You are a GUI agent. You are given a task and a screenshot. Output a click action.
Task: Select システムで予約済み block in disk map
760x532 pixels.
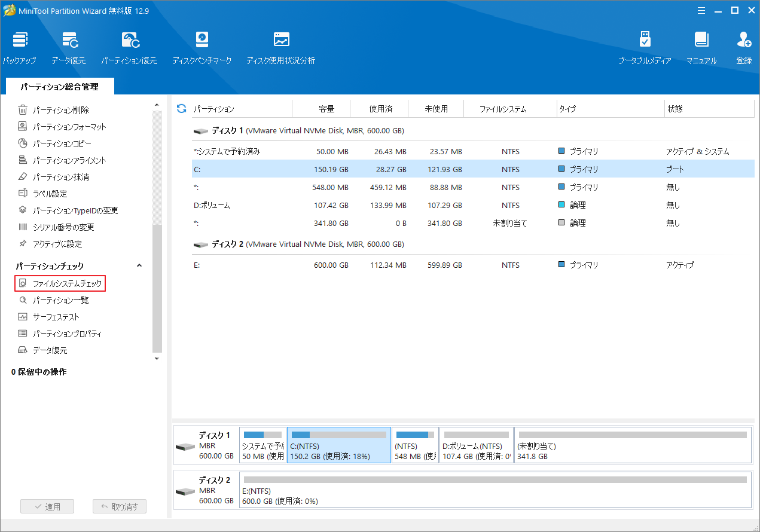[263, 445]
